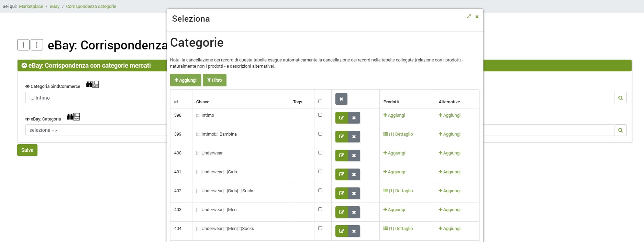Delete category row 400 Underwear
The image size is (644, 242).
(354, 155)
